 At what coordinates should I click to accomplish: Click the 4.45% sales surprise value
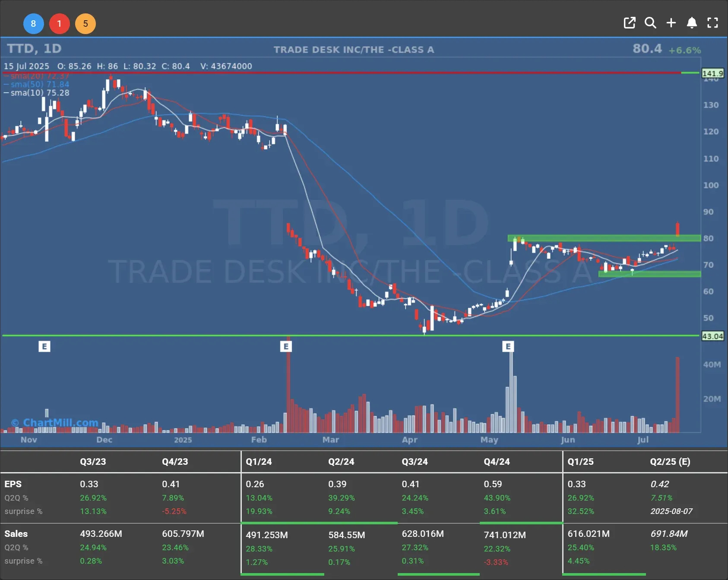point(579,561)
